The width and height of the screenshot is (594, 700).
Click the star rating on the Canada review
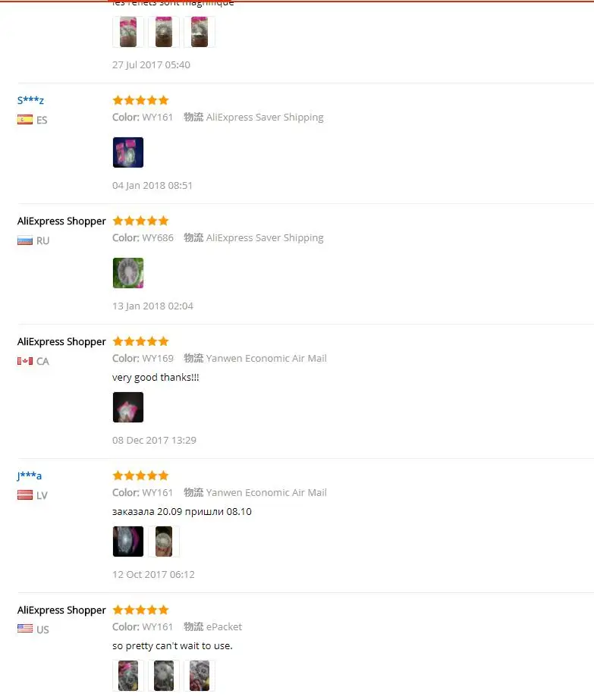coord(140,341)
